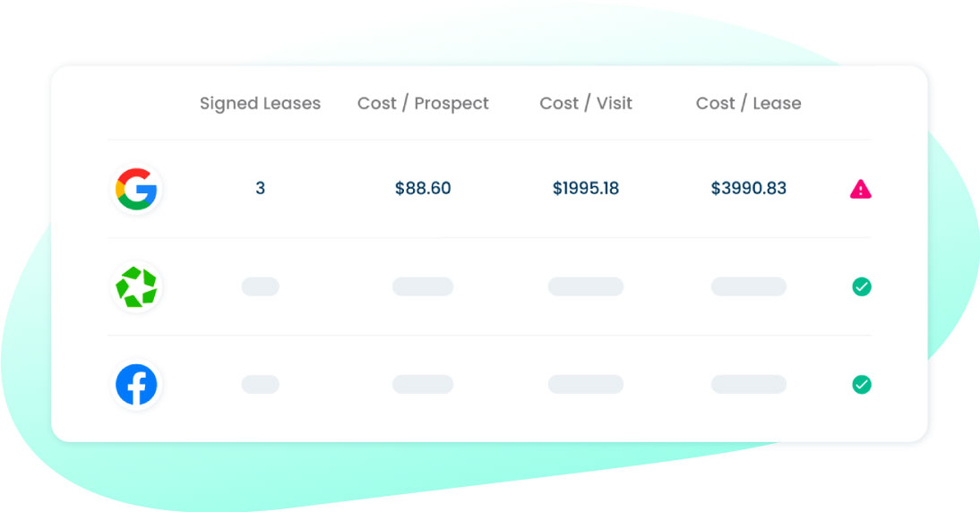The height and width of the screenshot is (512, 980).
Task: Click the Facebook logo icon
Action: pos(136,385)
